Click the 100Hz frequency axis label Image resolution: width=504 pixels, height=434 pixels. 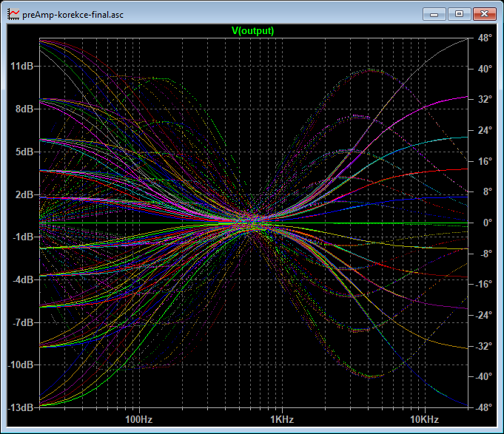tap(139, 419)
